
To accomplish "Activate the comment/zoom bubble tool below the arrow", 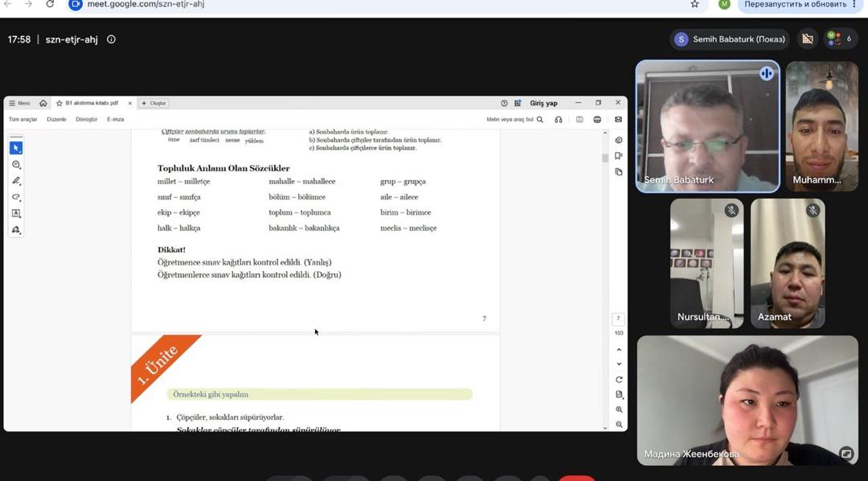I will tap(16, 165).
